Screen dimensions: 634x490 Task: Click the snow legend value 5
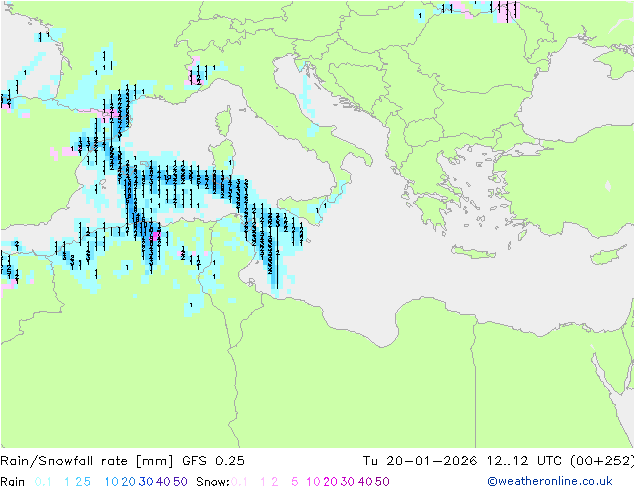tap(295, 482)
